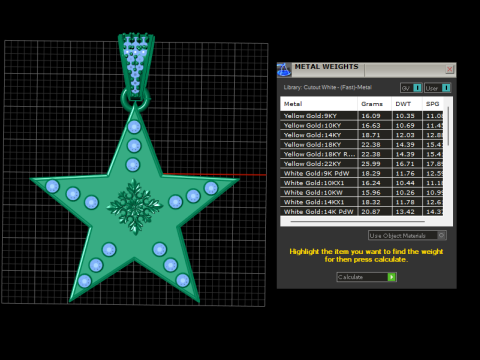This screenshot has height=360, width=480.
Task: Select the Yellow Gold:22KY row
Action: point(362,164)
